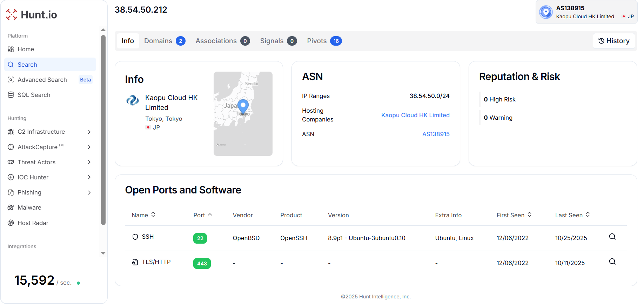The image size is (644, 304).
Task: Open the Home page from sidebar
Action: pyautogui.click(x=26, y=49)
